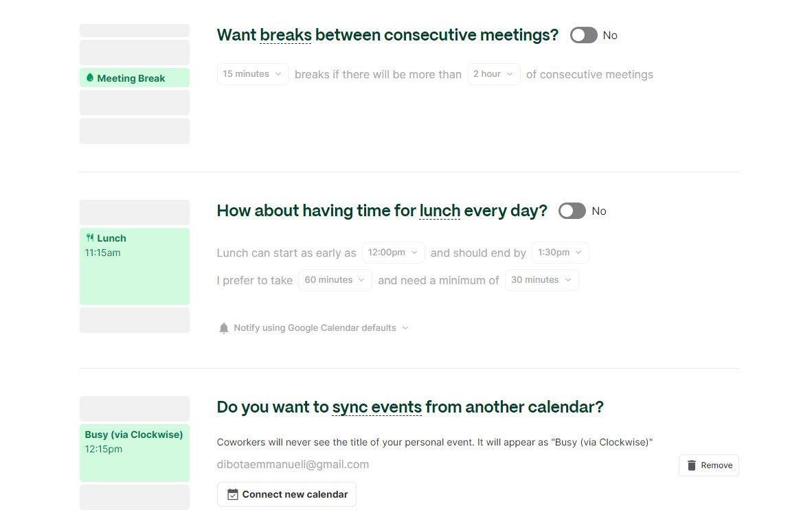Click the trash can Remove icon
Screen dimensions: 801x532
692,465
